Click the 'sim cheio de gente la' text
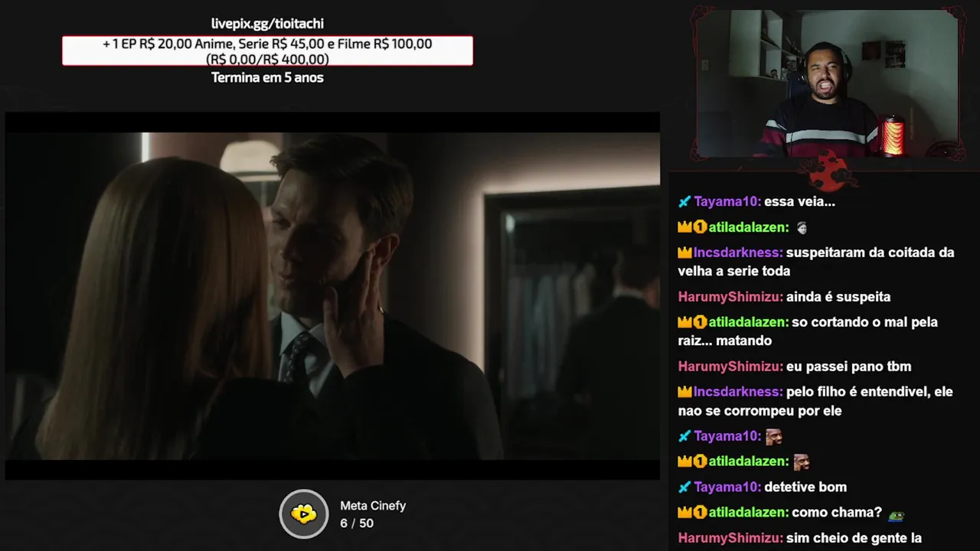 tap(854, 539)
